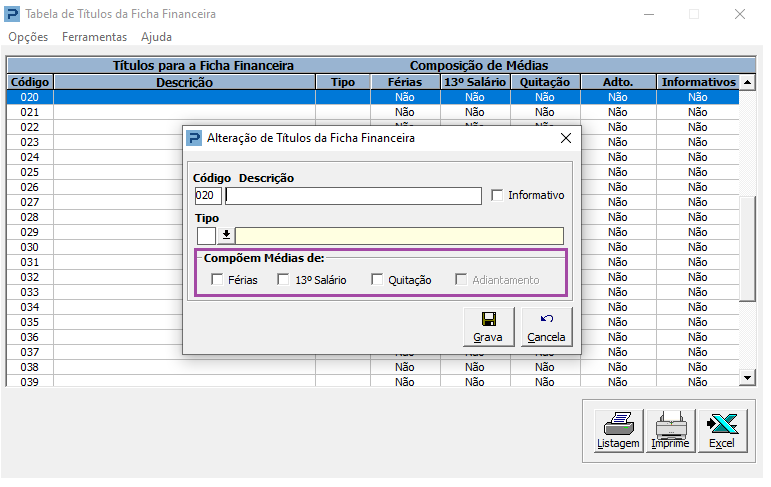771x487 pixels.
Task: Select row with code 038 in table
Action: [x=30, y=367]
